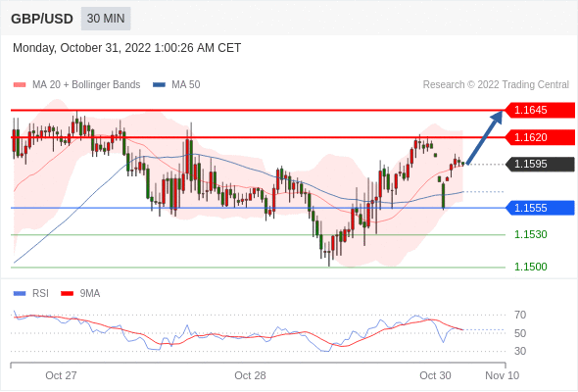
Task: Click the 30 MIN timeframe button
Action: pyautogui.click(x=106, y=19)
